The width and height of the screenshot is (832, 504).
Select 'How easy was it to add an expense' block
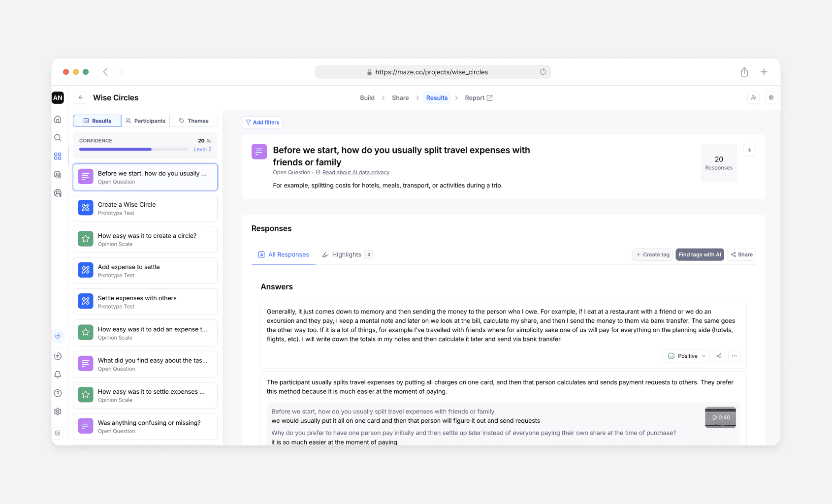[145, 333]
